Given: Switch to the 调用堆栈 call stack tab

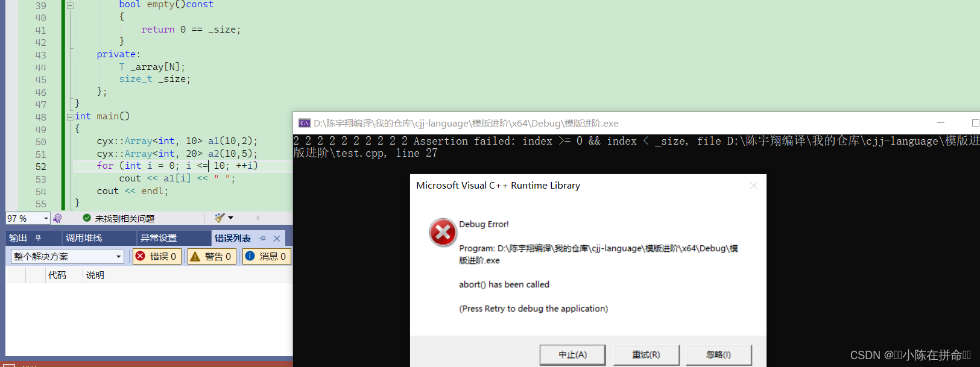Looking at the screenshot, I should [84, 238].
